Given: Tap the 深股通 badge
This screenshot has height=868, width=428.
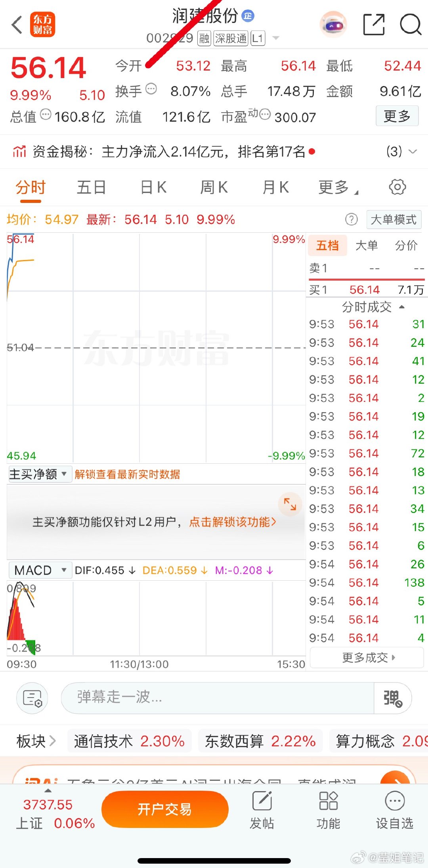Looking at the screenshot, I should point(231,38).
